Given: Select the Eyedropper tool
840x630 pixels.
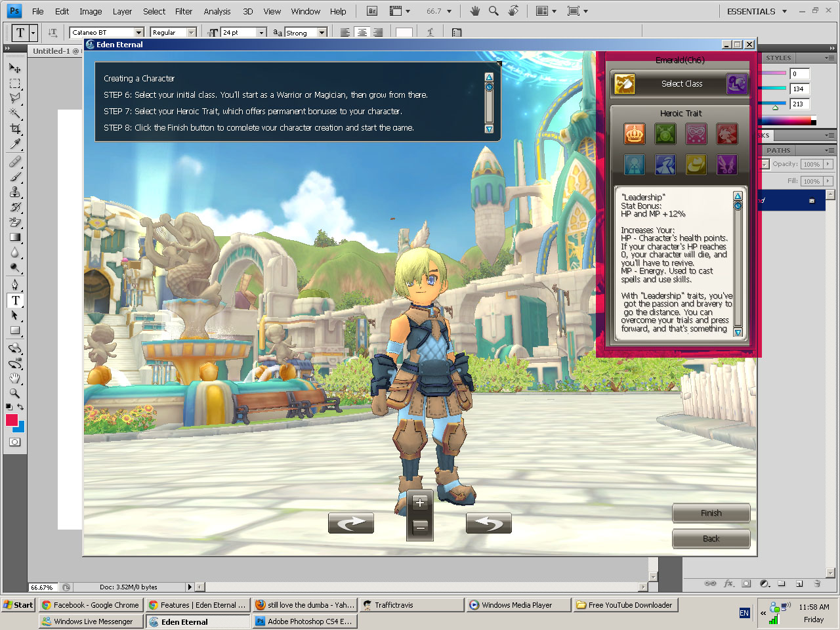Looking at the screenshot, I should [x=14, y=144].
